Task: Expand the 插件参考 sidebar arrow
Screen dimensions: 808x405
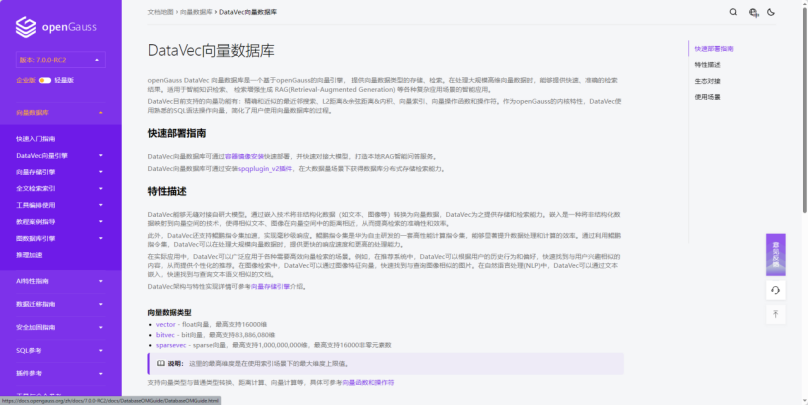Action: click(x=100, y=374)
